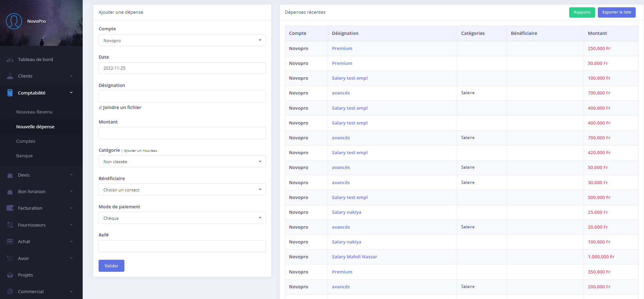The width and height of the screenshot is (644, 299).
Task: Click the Projets box icon
Action: click(10, 275)
